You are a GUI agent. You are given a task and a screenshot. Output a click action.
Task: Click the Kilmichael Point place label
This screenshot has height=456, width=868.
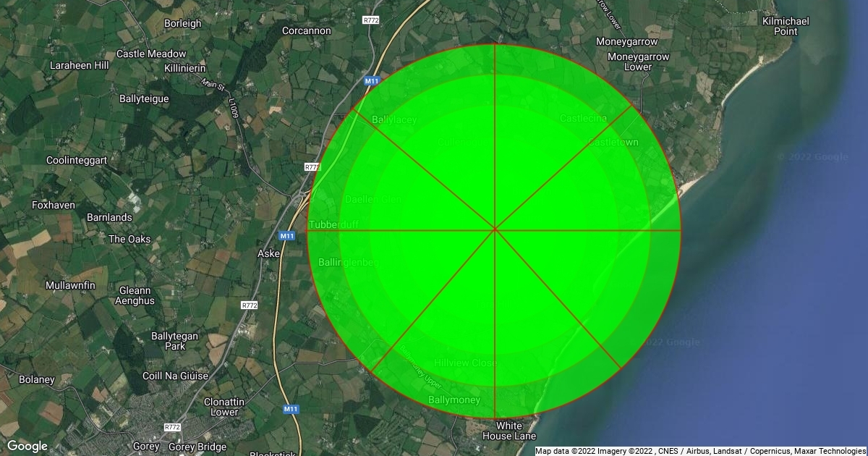(785, 26)
